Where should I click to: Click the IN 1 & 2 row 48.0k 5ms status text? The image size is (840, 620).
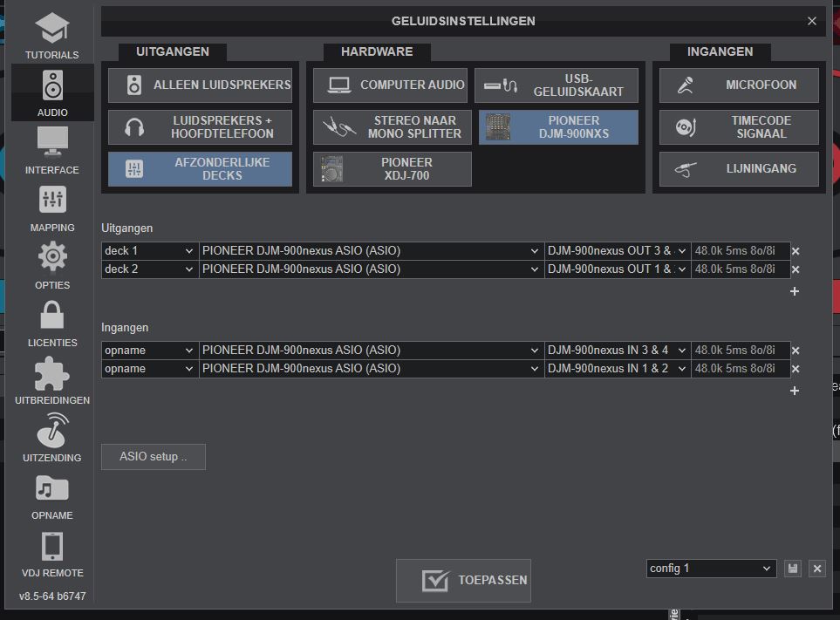735,368
